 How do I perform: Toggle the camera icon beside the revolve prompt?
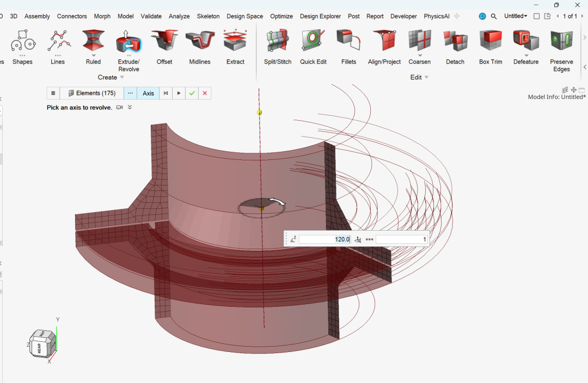(119, 108)
